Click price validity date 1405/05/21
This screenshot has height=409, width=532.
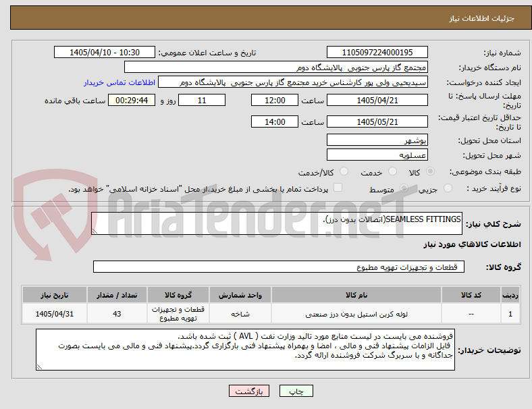pos(377,121)
